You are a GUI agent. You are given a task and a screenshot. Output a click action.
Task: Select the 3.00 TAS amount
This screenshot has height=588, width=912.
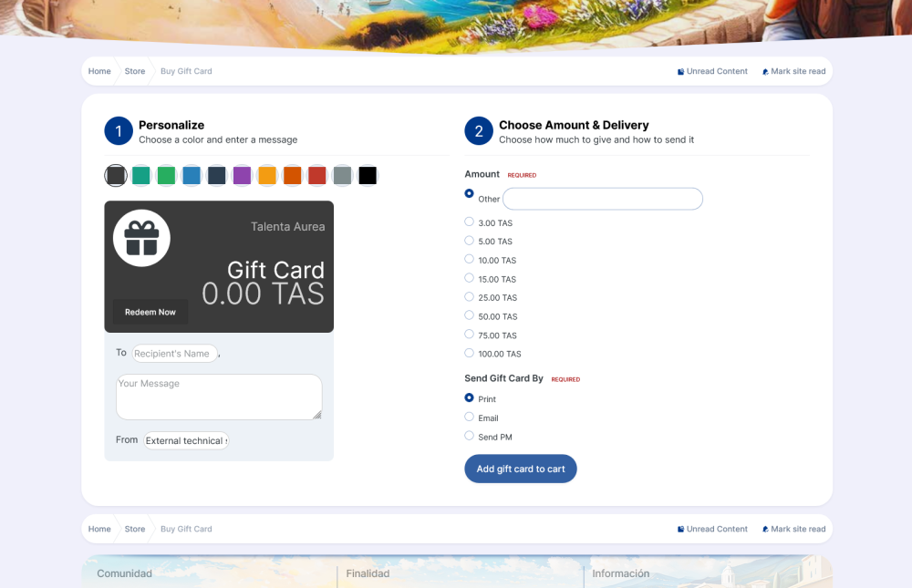click(x=470, y=222)
